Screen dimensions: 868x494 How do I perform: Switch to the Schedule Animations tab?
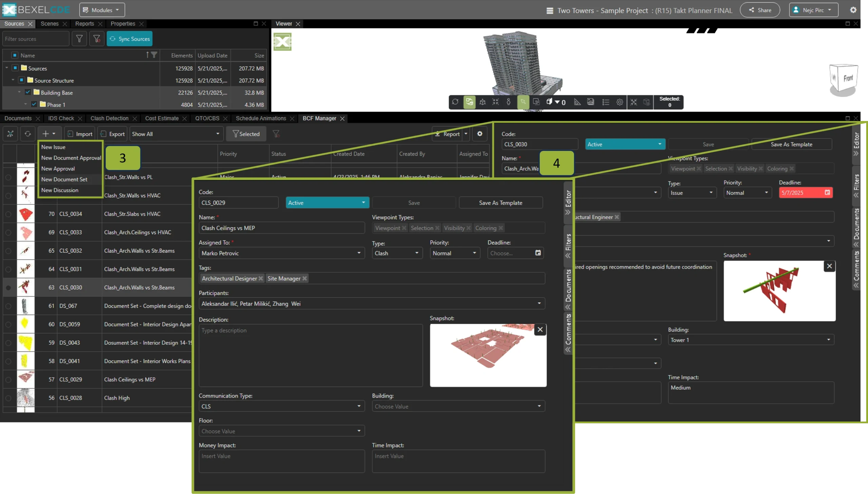coord(261,118)
